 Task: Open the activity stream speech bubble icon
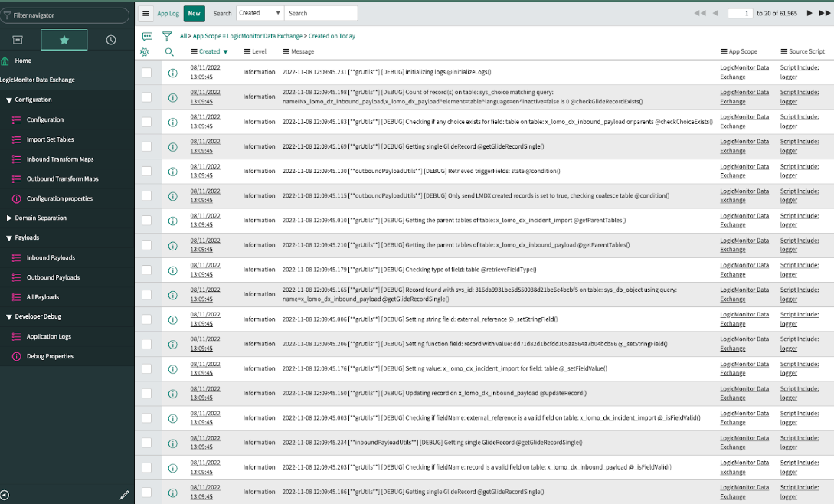pyautogui.click(x=148, y=35)
